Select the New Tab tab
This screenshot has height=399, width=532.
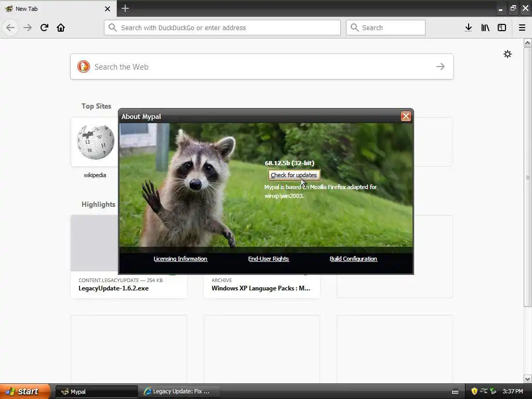click(x=58, y=9)
